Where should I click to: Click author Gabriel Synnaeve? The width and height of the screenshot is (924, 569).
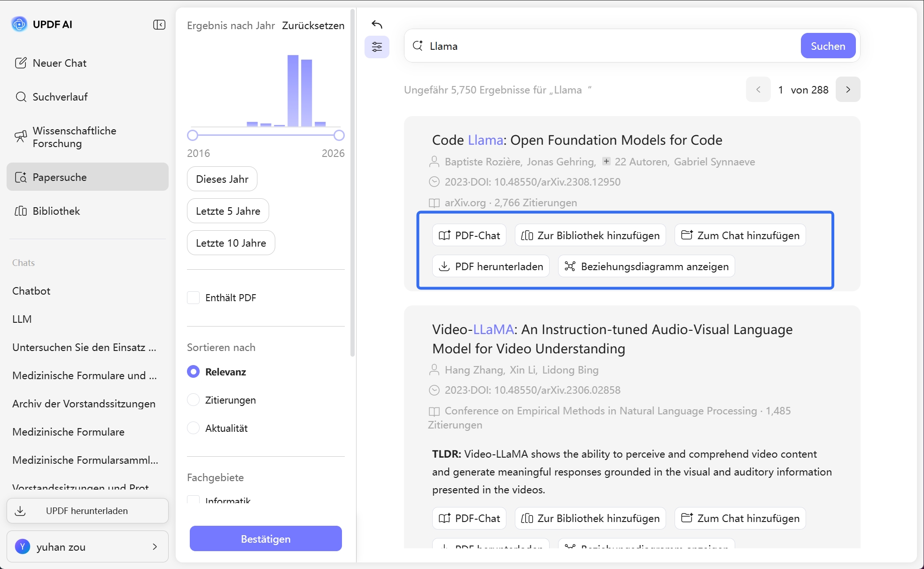[714, 162]
